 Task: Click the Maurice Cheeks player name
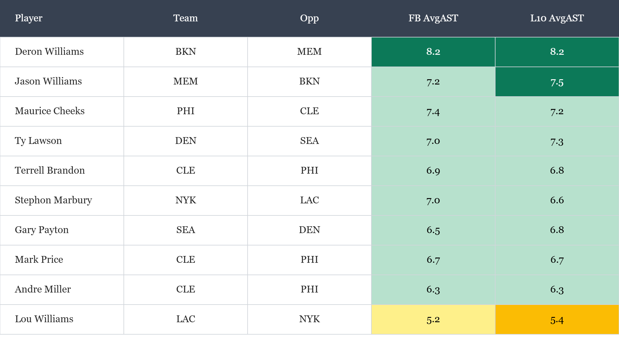coord(50,111)
